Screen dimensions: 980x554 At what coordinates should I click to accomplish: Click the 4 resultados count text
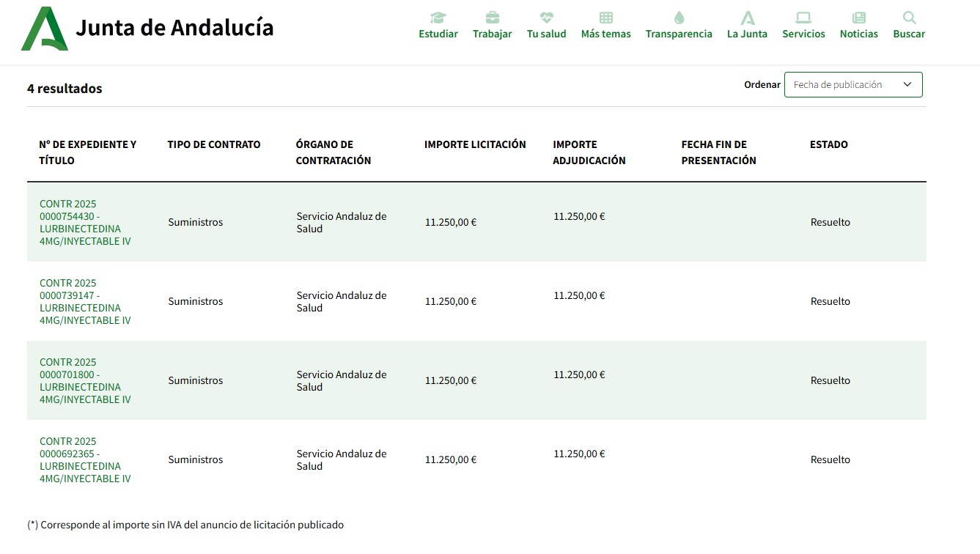click(x=65, y=89)
